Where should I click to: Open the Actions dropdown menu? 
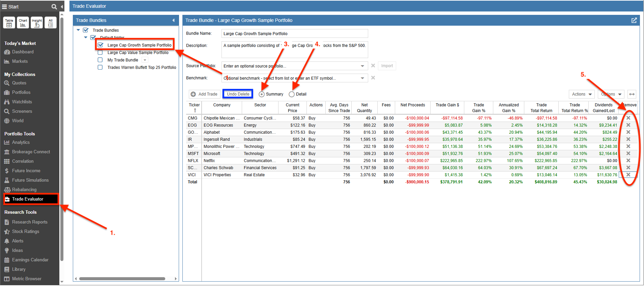582,94
